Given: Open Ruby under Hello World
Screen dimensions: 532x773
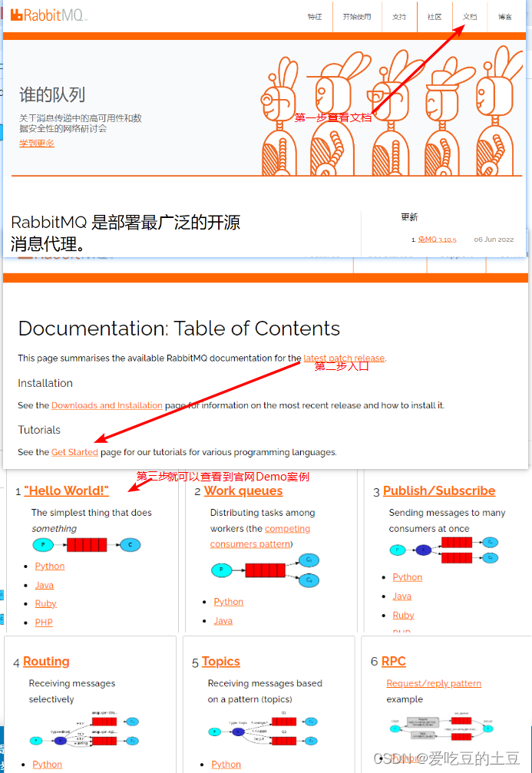Looking at the screenshot, I should click(46, 603).
